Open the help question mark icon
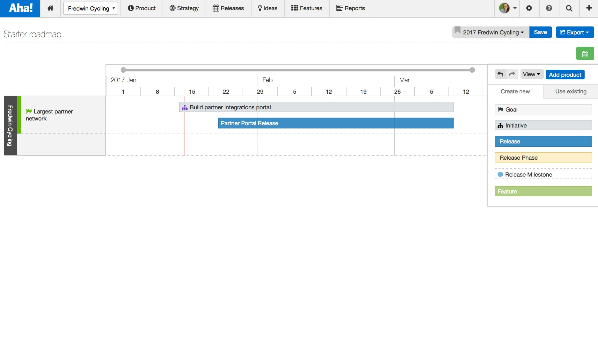This screenshot has width=598, height=364. coord(549,8)
